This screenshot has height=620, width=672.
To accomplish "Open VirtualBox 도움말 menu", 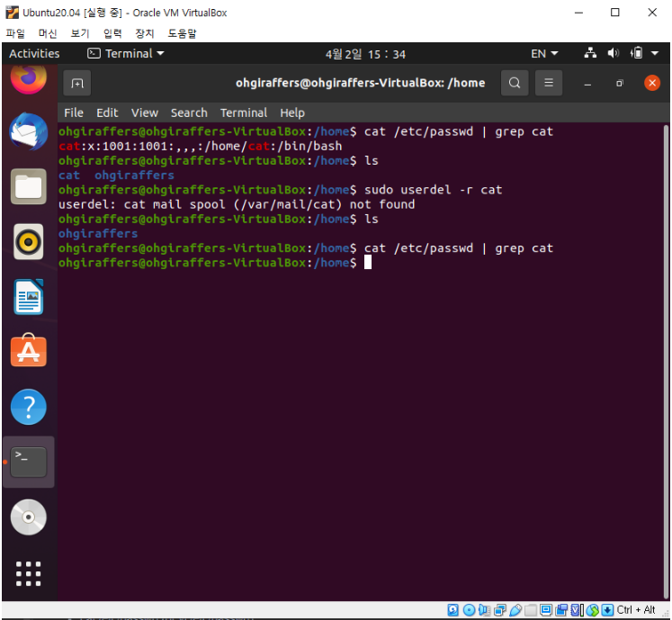I will (x=182, y=33).
